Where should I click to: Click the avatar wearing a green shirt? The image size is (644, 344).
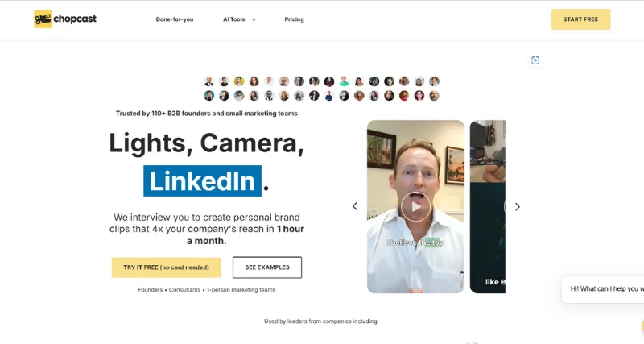click(344, 81)
